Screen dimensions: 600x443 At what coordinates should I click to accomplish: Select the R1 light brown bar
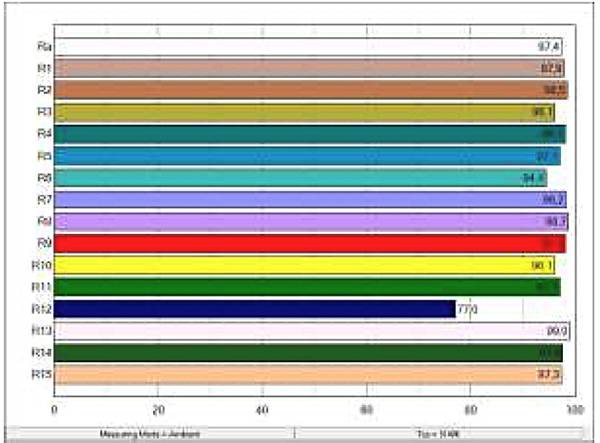coord(300,68)
